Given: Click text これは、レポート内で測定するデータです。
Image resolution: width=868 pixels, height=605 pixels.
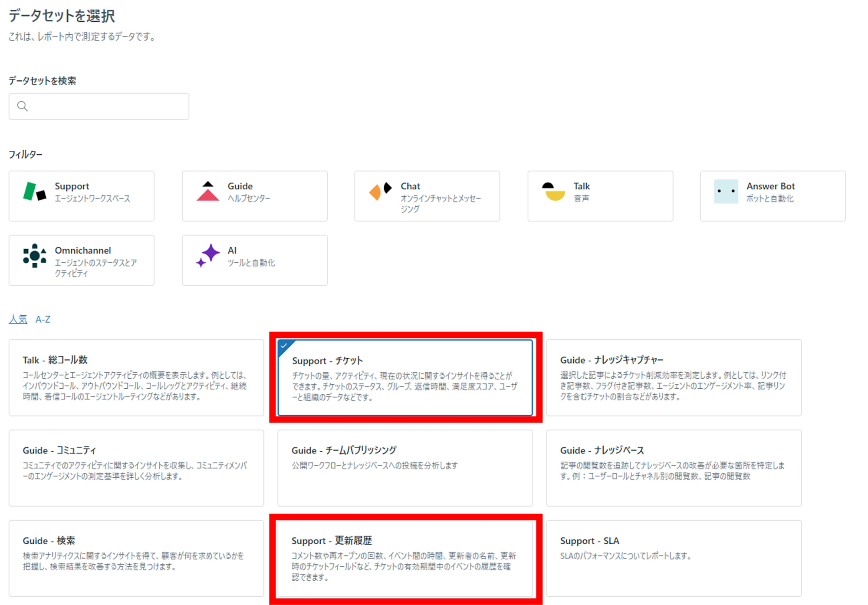Looking at the screenshot, I should pos(82,36).
